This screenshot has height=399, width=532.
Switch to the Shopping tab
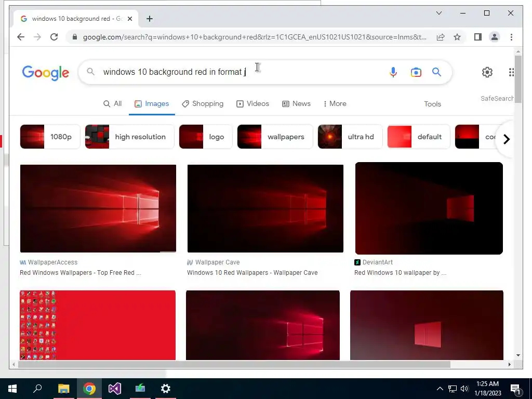coord(203,104)
